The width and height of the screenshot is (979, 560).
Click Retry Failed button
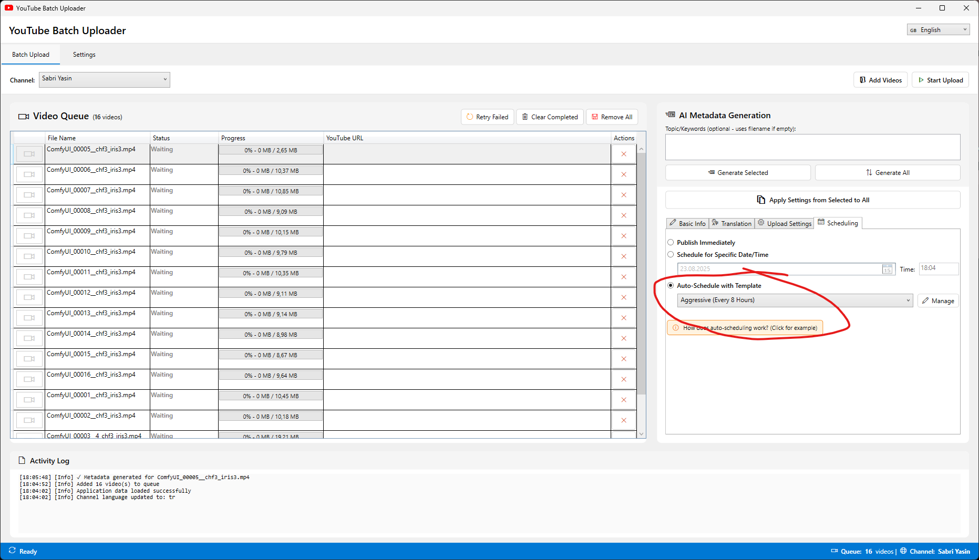point(487,117)
